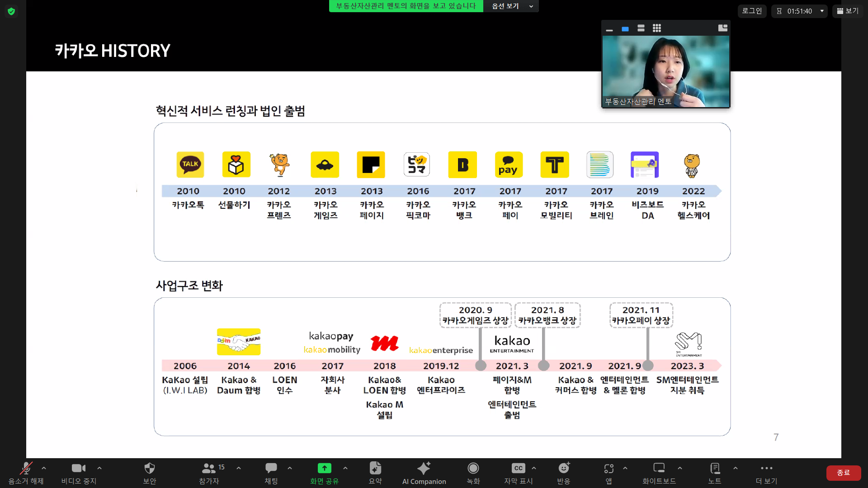868x488 pixels.
Task: Click the 카카오 헬스케어 doctor Ryan icon
Action: (692, 165)
